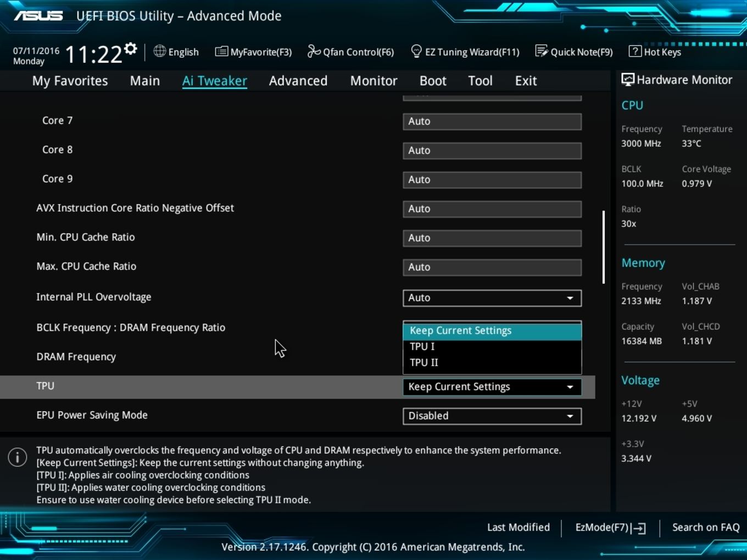Screen dimensions: 747x560
Task: Select TPU I option
Action: (x=492, y=346)
